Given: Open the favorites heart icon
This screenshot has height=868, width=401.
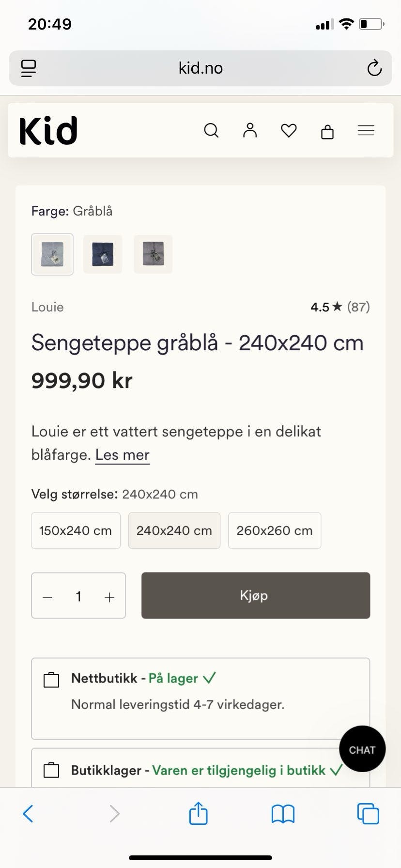Looking at the screenshot, I should click(x=289, y=130).
